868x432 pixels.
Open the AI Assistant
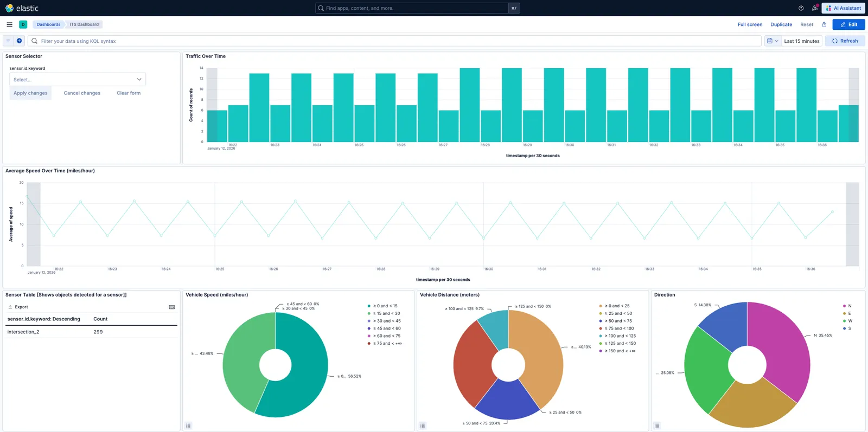coord(844,8)
